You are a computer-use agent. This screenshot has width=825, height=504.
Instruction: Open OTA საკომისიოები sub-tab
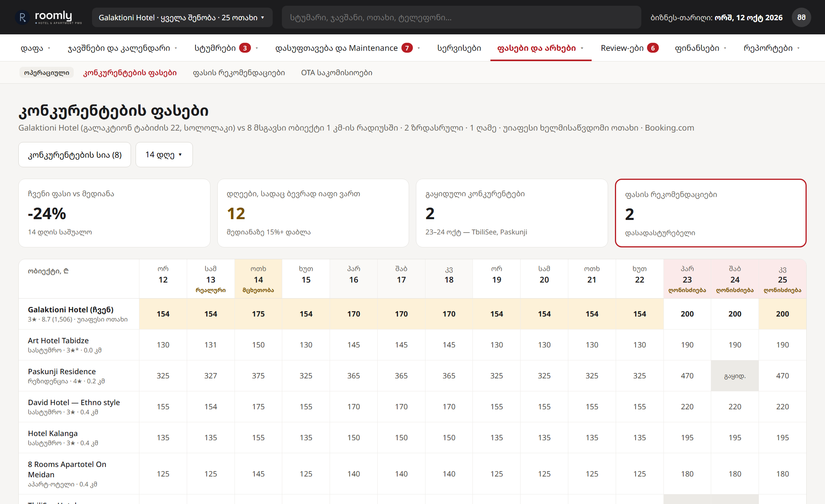point(336,73)
